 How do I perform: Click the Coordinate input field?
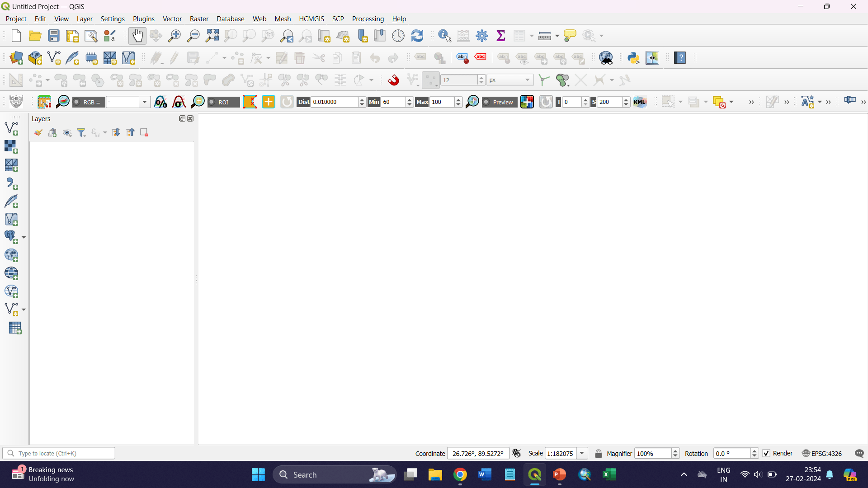click(478, 453)
